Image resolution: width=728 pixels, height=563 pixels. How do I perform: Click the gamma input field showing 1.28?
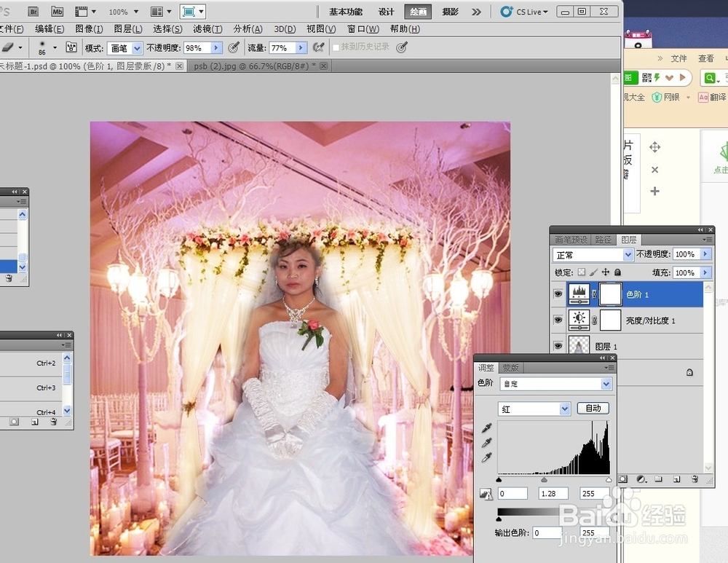(553, 493)
